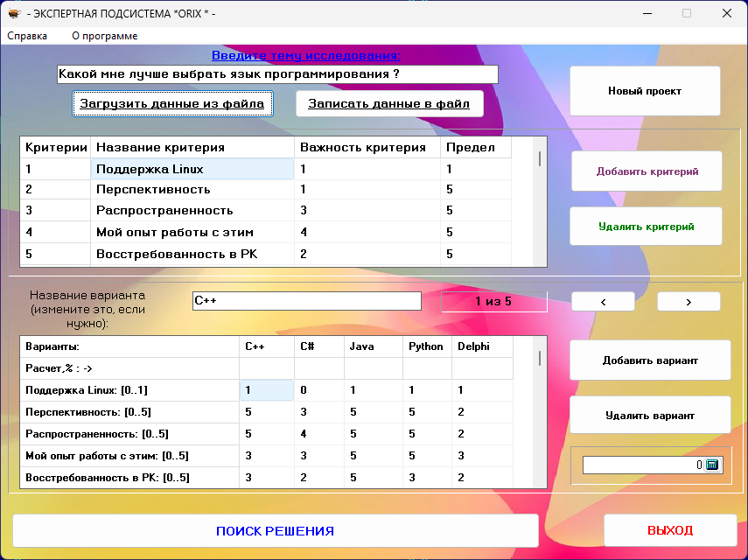The width and height of the screenshot is (748, 560).
Task: Open the О программе menu
Action: (104, 36)
